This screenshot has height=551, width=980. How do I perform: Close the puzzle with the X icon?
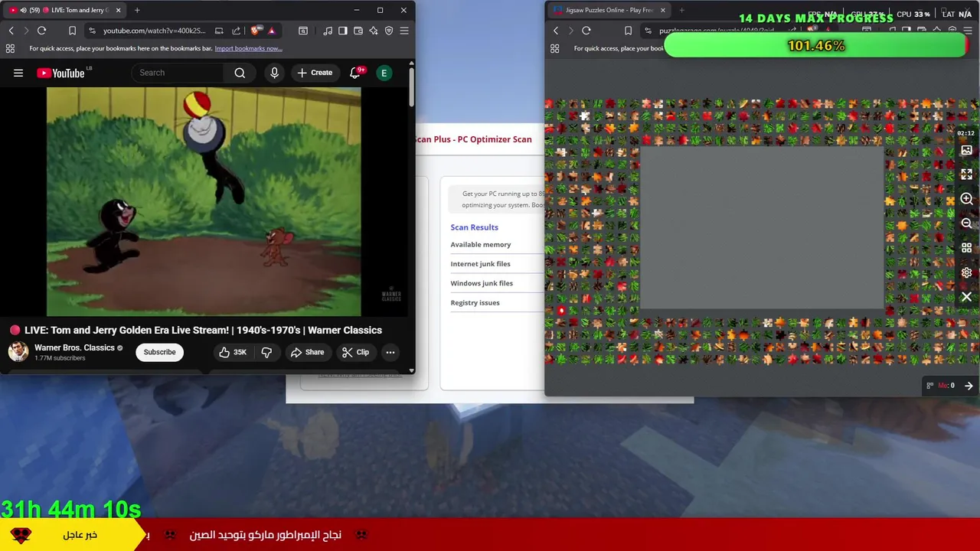point(966,297)
